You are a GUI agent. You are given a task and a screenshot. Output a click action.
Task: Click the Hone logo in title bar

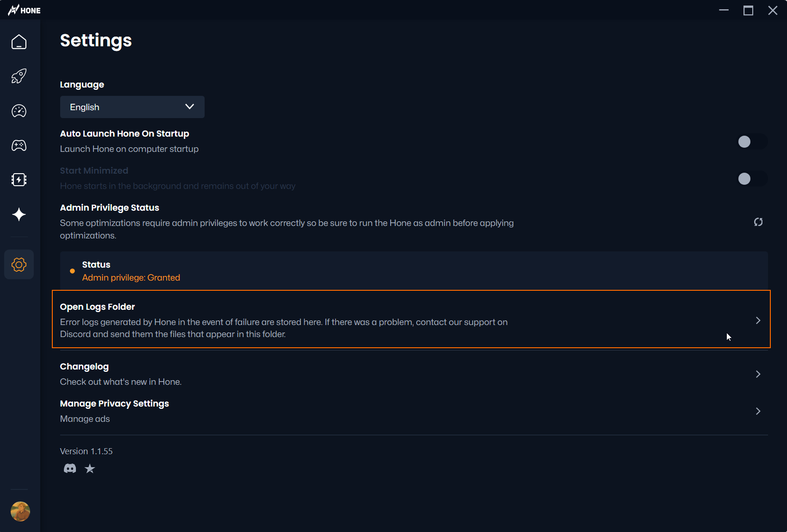pos(24,10)
